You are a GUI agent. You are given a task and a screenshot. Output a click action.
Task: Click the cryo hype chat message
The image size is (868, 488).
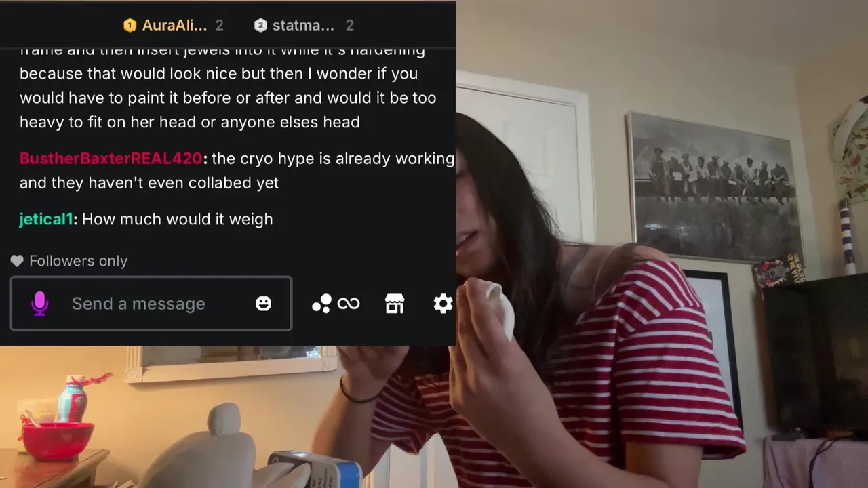pos(237,171)
